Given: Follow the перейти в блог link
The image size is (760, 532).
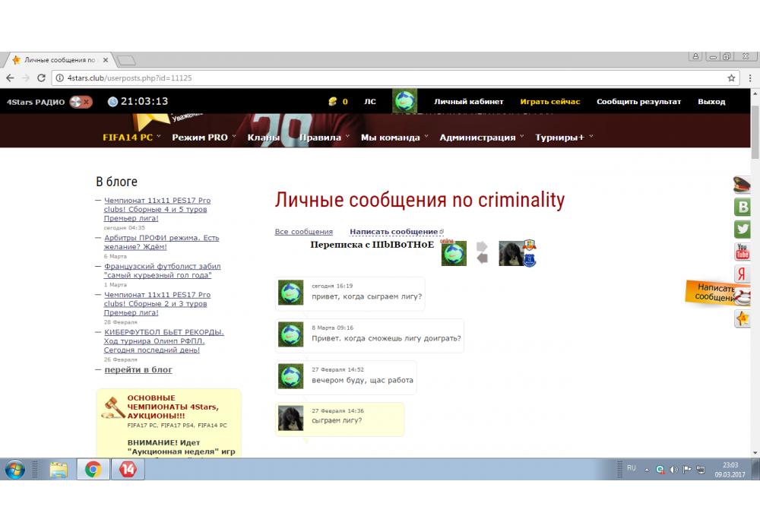Looking at the screenshot, I should [x=138, y=370].
